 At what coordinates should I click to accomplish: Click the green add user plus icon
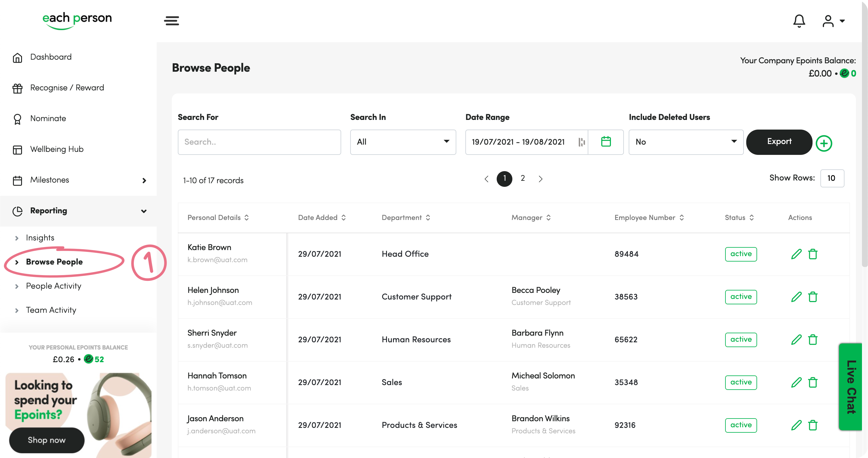point(824,143)
